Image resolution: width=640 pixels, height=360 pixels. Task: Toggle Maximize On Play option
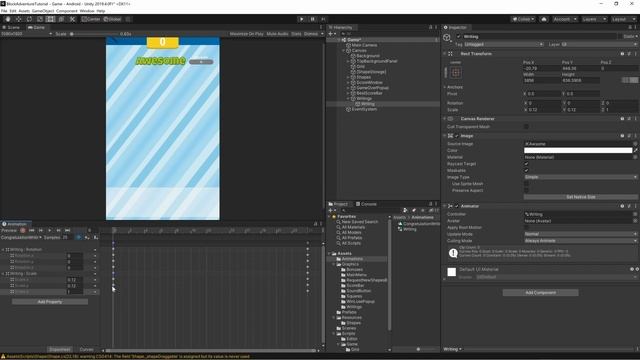pyautogui.click(x=246, y=34)
